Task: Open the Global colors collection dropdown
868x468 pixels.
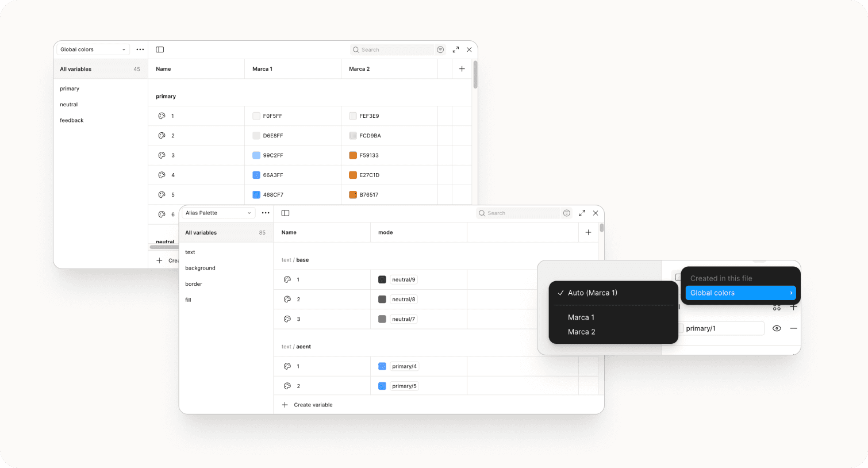Action: (x=93, y=49)
